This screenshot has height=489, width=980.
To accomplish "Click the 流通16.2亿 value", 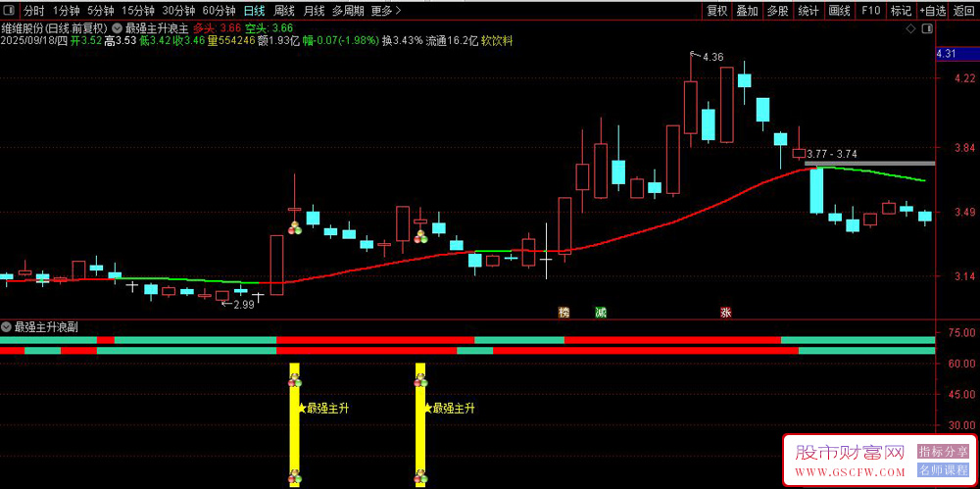I will [452, 40].
